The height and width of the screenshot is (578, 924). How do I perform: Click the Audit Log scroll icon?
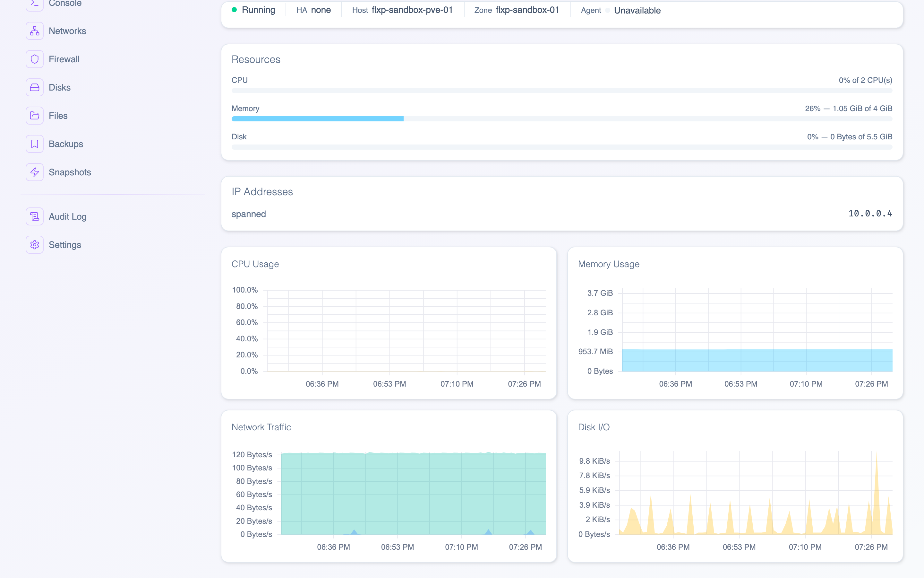pyautogui.click(x=34, y=217)
